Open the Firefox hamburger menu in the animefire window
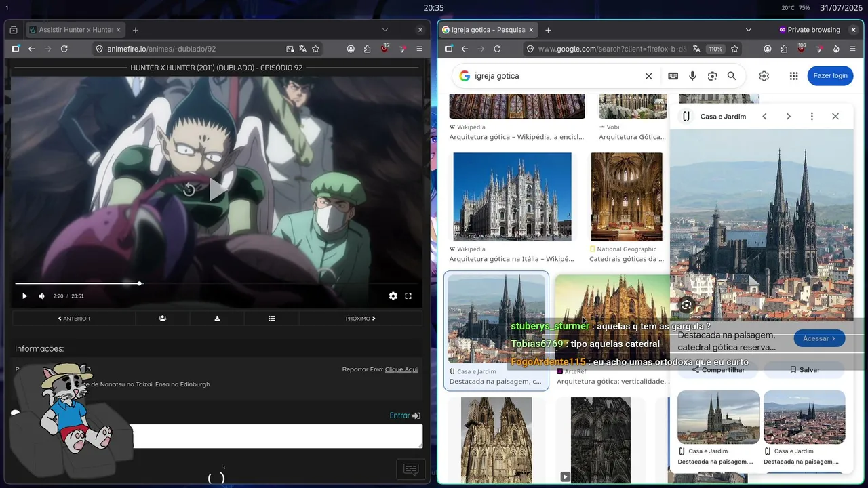 (x=419, y=49)
